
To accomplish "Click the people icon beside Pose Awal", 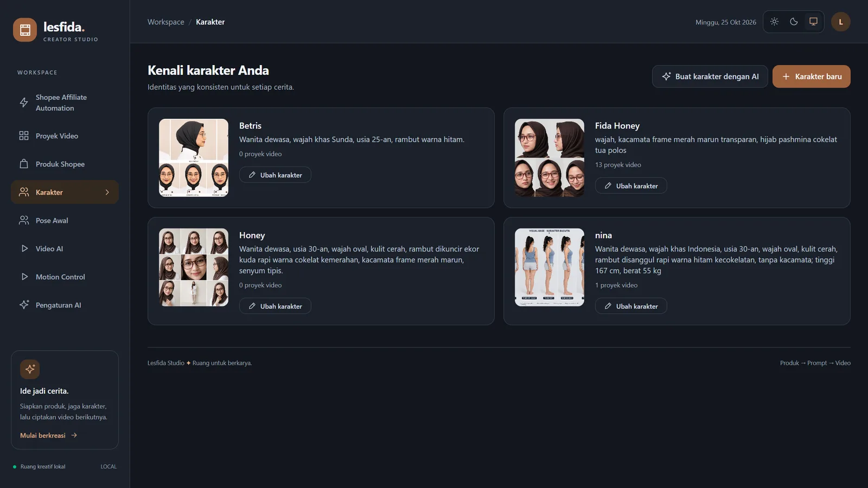I will [x=24, y=220].
